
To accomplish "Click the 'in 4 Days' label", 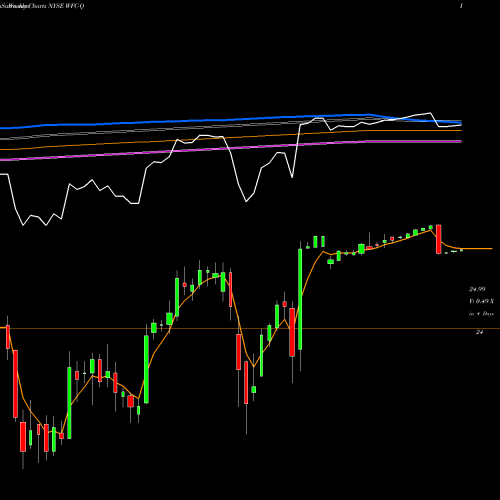I will [481, 314].
